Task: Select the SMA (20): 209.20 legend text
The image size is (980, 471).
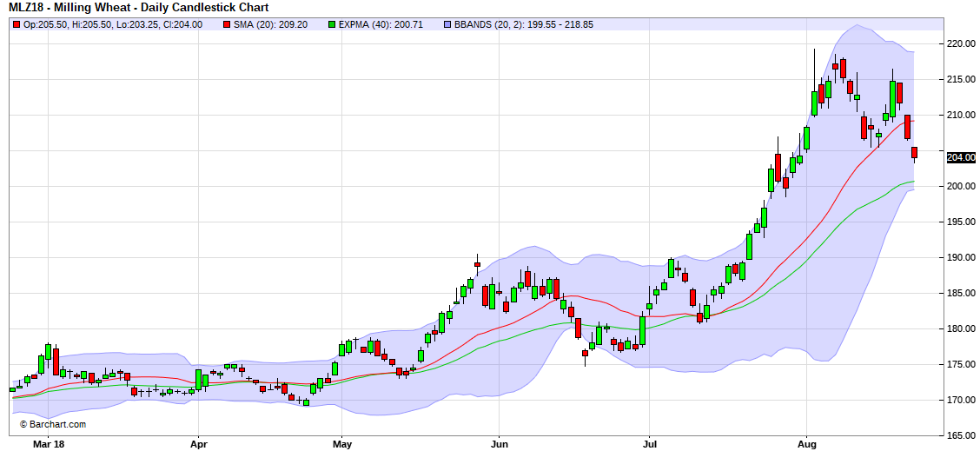Action: coord(271,24)
